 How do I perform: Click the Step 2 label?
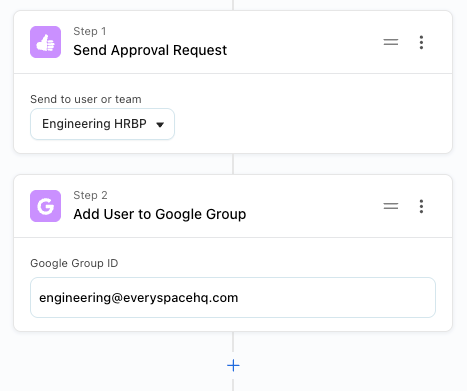click(x=90, y=195)
